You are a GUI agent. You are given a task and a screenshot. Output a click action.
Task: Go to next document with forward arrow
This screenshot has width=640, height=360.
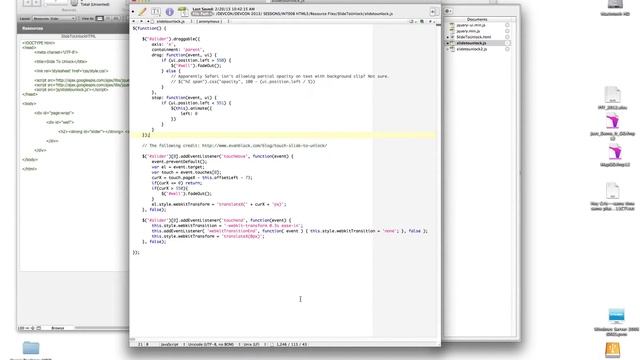141,21
